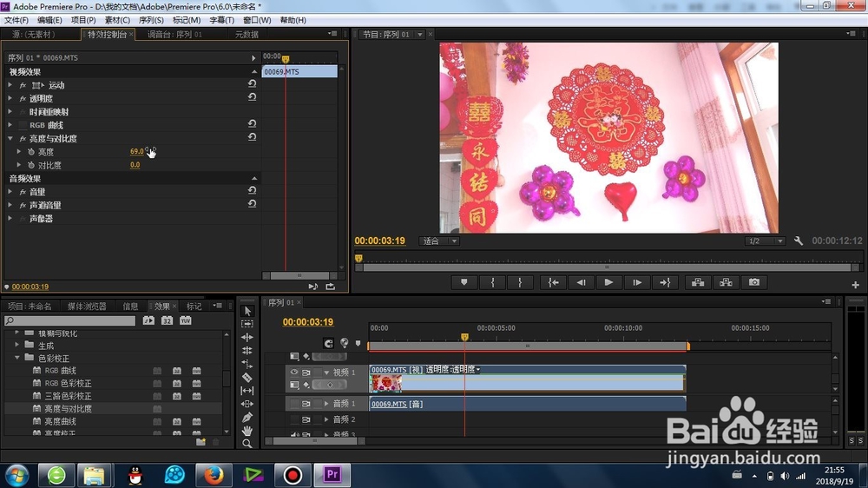Screen dimensions: 868x488
Task: Select the Ripple Edit tool
Action: tap(247, 337)
